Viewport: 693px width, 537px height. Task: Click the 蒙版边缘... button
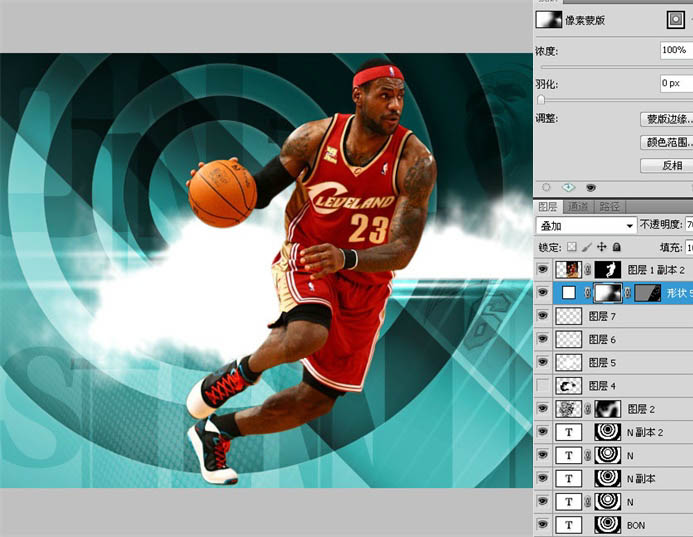coord(666,119)
